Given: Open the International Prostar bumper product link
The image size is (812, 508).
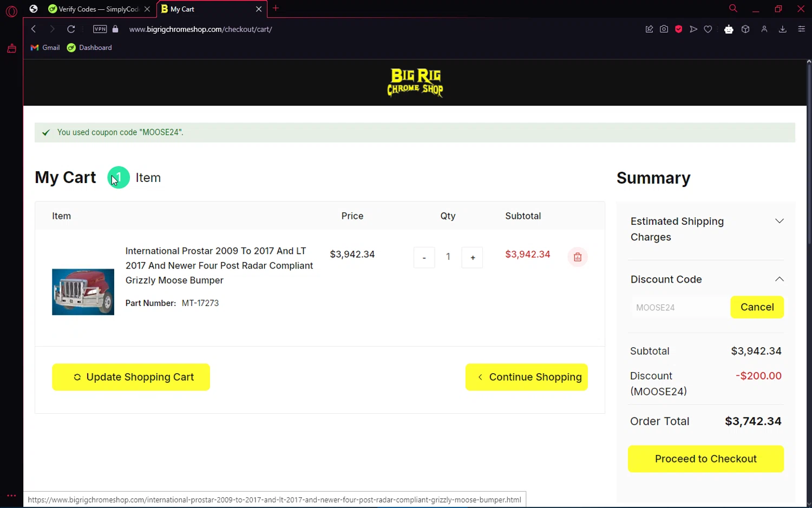Looking at the screenshot, I should [x=219, y=265].
